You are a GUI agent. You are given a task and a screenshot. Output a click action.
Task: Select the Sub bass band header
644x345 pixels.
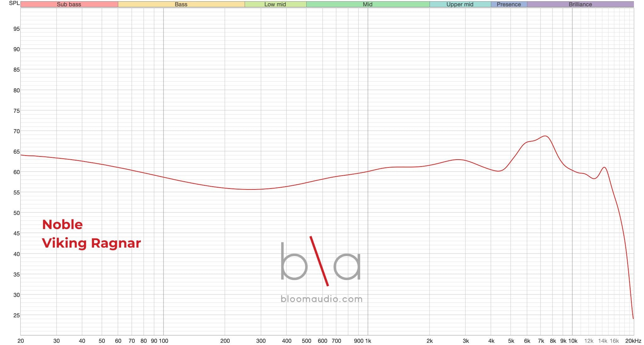69,4
